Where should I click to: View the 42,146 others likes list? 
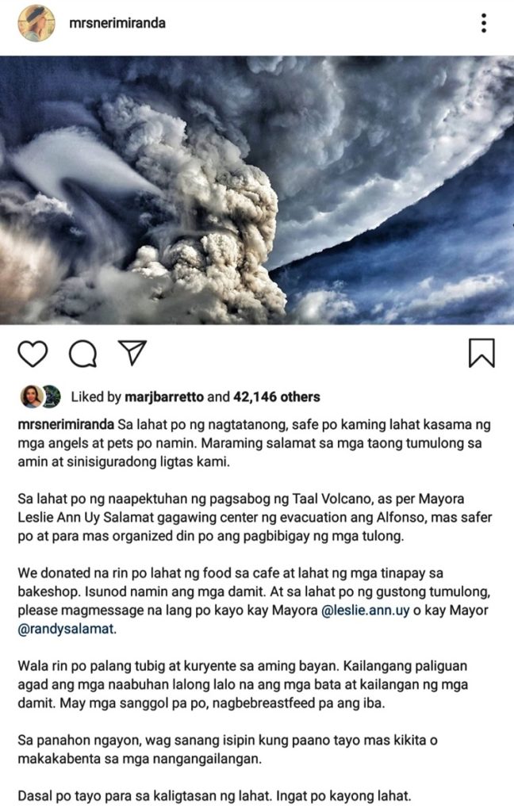pyautogui.click(x=277, y=397)
